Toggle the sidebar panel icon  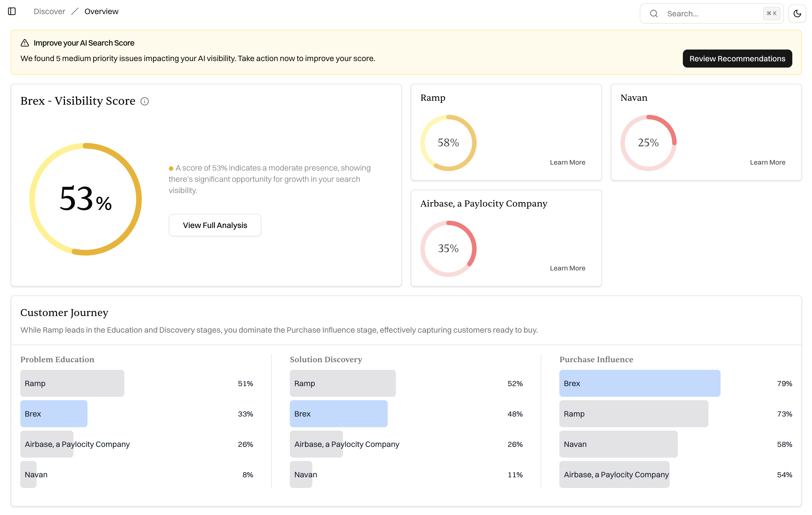tap(12, 12)
